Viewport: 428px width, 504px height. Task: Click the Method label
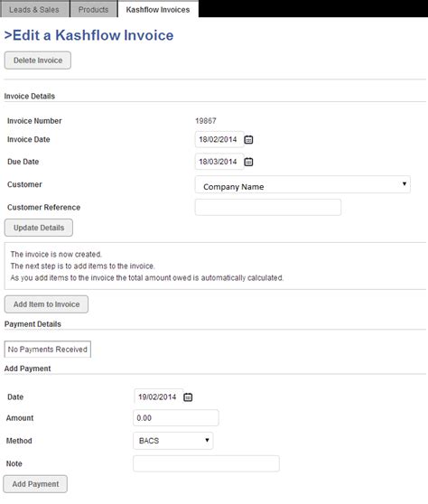coord(19,441)
